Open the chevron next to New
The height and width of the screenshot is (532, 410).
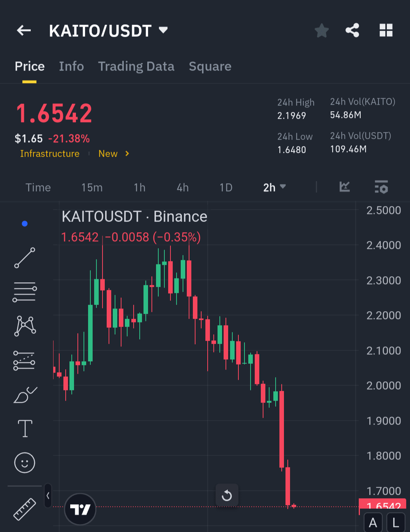coord(127,154)
